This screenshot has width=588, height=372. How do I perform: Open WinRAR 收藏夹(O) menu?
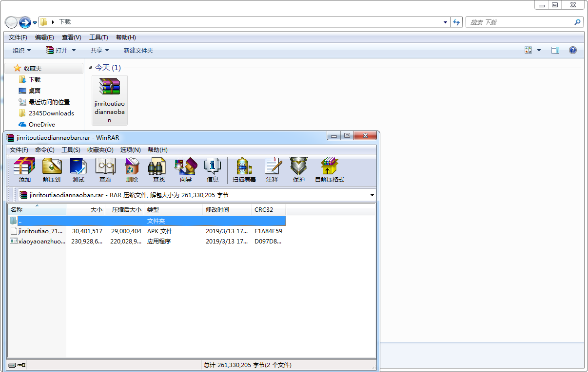pos(100,149)
